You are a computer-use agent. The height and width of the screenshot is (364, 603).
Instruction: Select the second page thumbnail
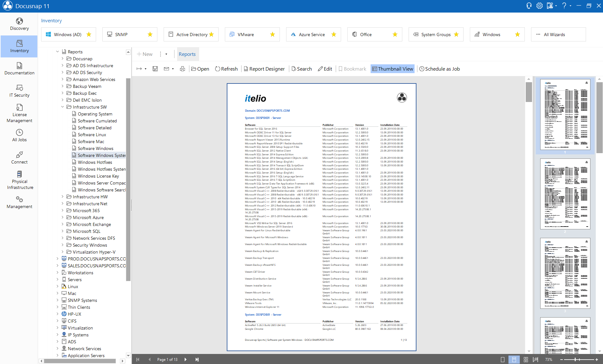click(x=565, y=194)
